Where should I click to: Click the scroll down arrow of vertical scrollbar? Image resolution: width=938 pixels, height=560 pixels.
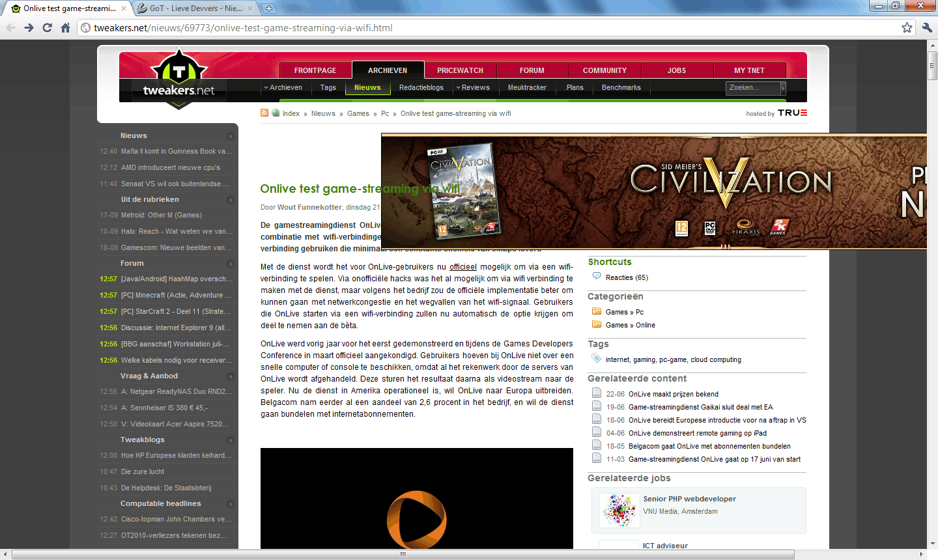[x=932, y=543]
